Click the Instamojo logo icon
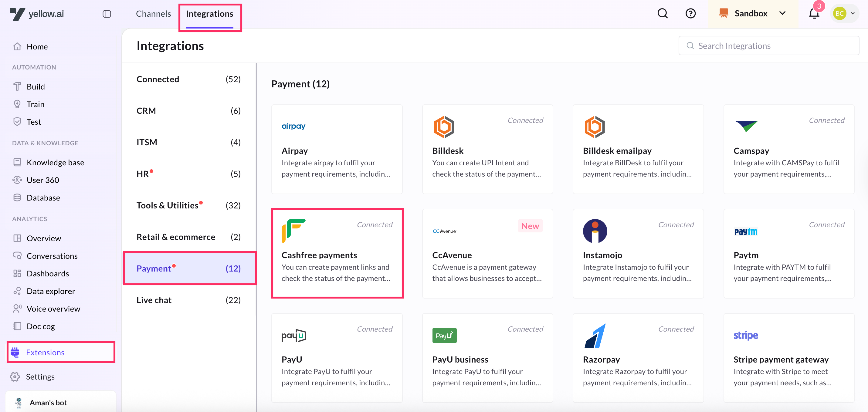Image resolution: width=868 pixels, height=412 pixels. (x=595, y=231)
